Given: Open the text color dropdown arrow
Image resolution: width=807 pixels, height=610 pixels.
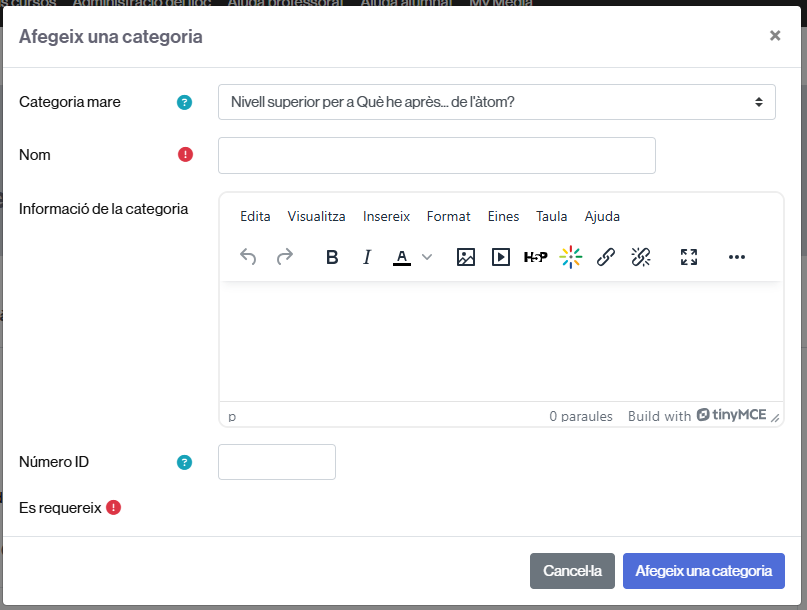Looking at the screenshot, I should [427, 257].
